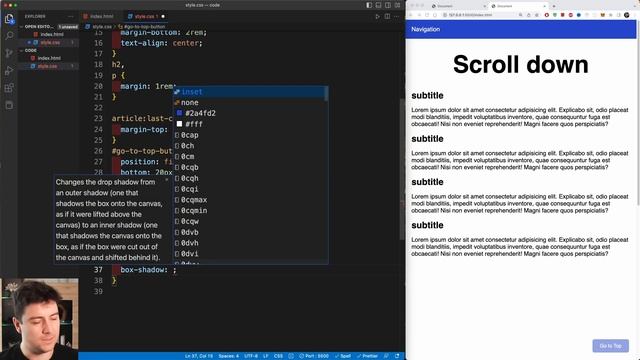The width and height of the screenshot is (640, 360).
Task: Select '0dvh' autocomplete suggestion
Action: click(250, 243)
